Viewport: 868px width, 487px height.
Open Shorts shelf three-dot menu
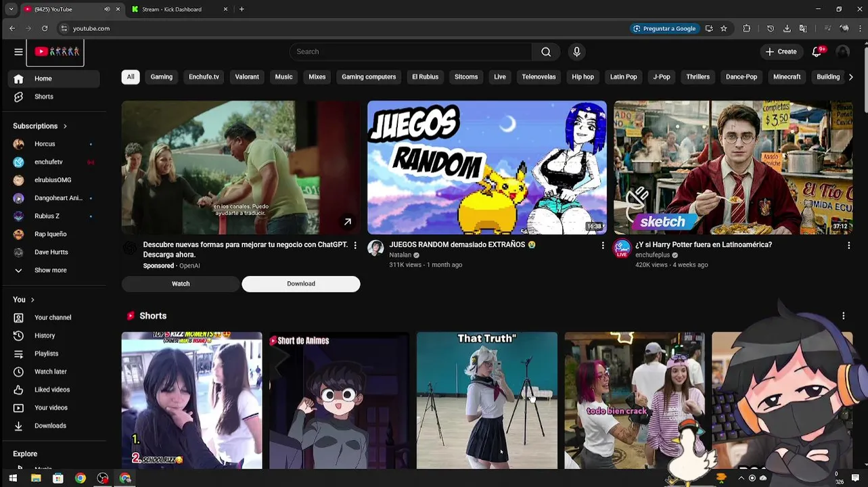tap(844, 316)
